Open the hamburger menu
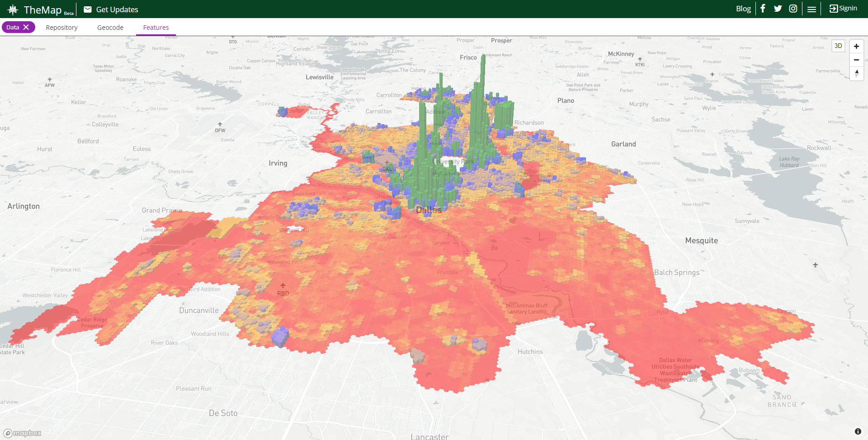The image size is (868, 440). (811, 9)
